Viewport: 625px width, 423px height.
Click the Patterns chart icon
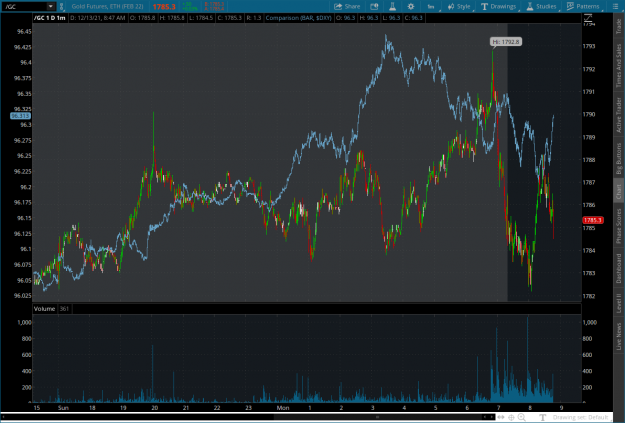(x=570, y=6)
